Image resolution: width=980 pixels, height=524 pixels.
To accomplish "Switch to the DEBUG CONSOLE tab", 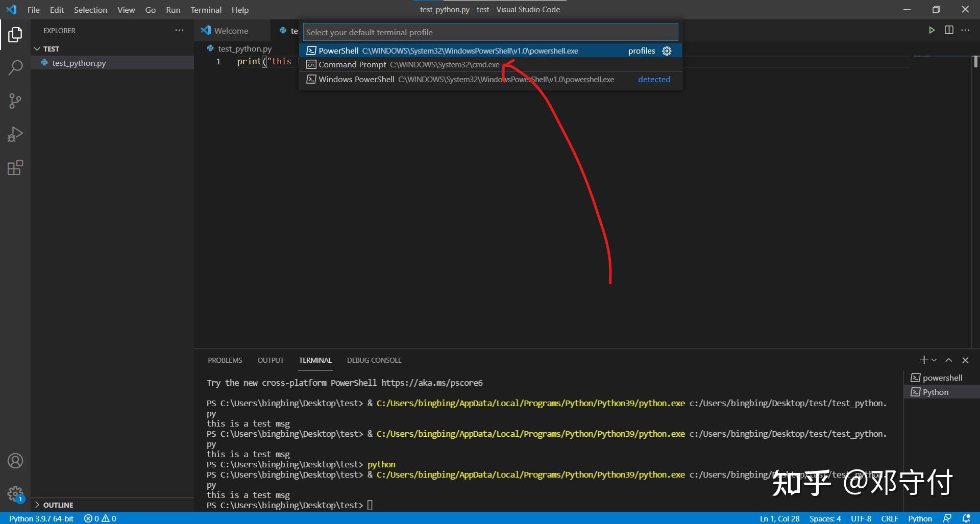I will pos(374,360).
